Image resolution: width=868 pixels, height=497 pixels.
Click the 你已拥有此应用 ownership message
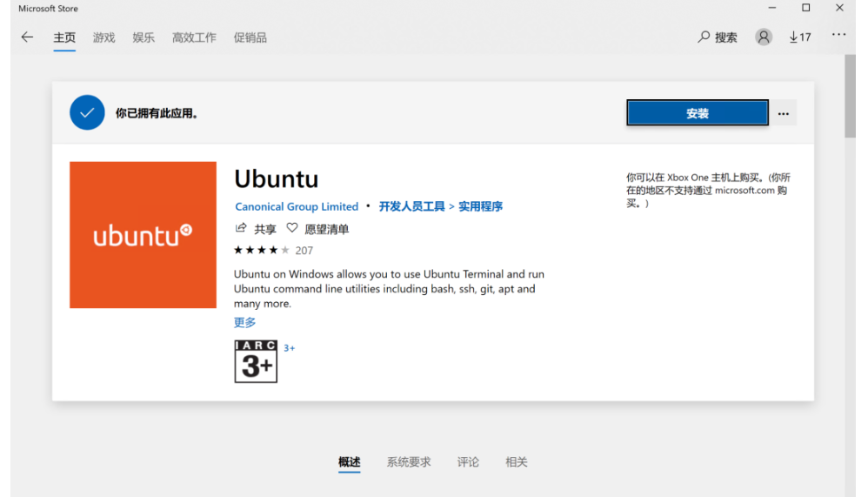click(157, 113)
